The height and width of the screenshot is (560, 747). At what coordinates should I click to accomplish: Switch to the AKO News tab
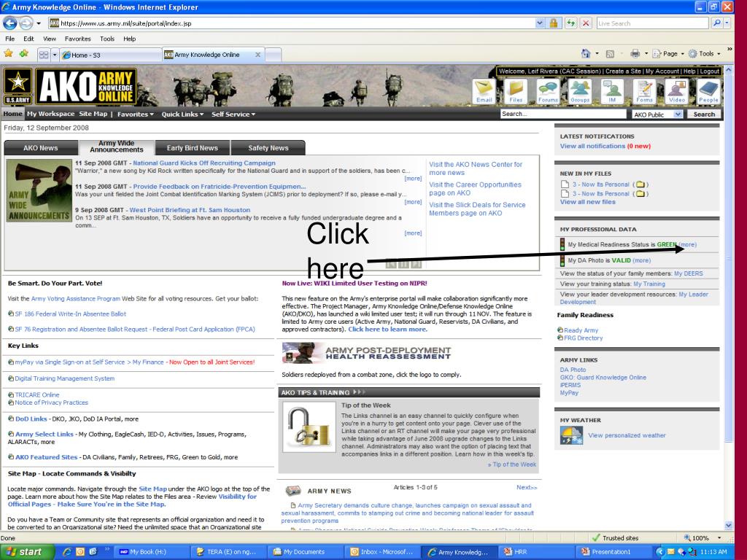point(41,147)
